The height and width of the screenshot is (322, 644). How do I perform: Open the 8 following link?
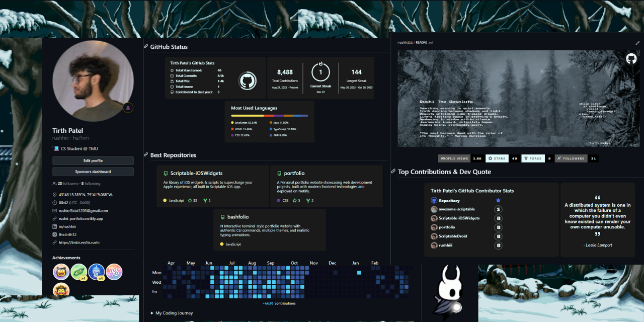click(91, 184)
